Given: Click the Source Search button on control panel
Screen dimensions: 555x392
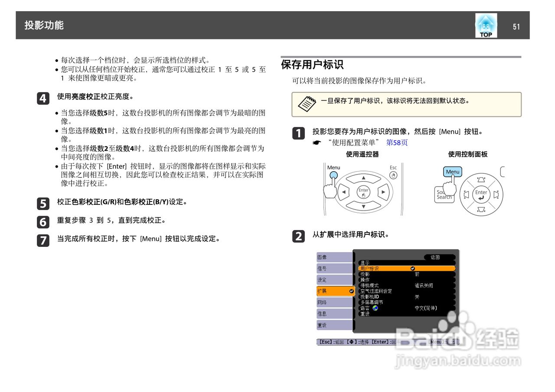Looking at the screenshot, I should tap(444, 195).
